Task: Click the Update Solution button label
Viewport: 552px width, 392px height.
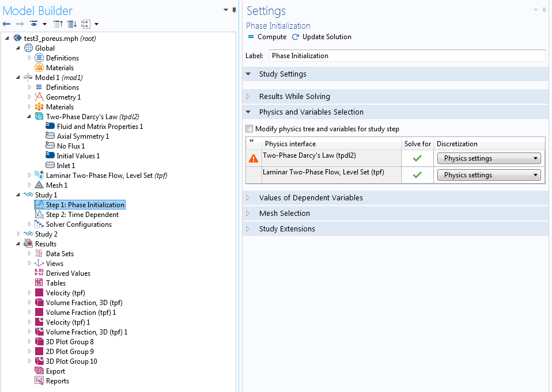Action: pyautogui.click(x=327, y=37)
